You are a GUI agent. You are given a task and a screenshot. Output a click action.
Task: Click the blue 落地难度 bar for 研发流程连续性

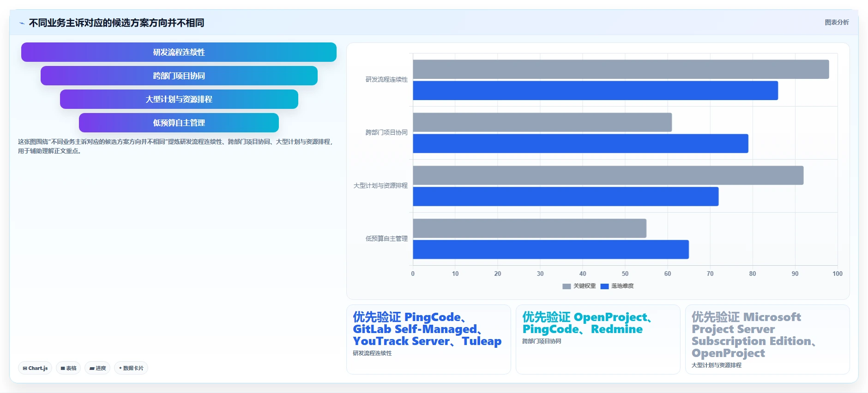click(595, 90)
